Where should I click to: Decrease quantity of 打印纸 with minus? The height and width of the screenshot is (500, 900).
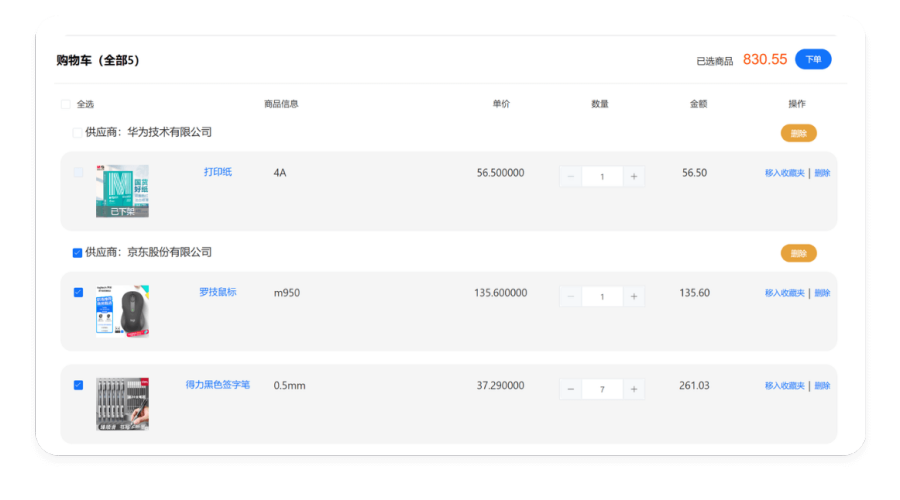(x=571, y=177)
